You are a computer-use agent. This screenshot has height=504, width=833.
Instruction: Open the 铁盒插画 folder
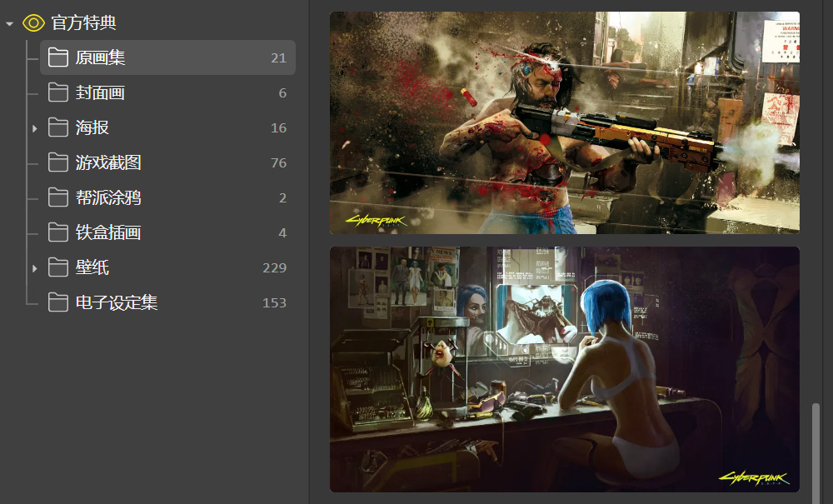[168, 232]
